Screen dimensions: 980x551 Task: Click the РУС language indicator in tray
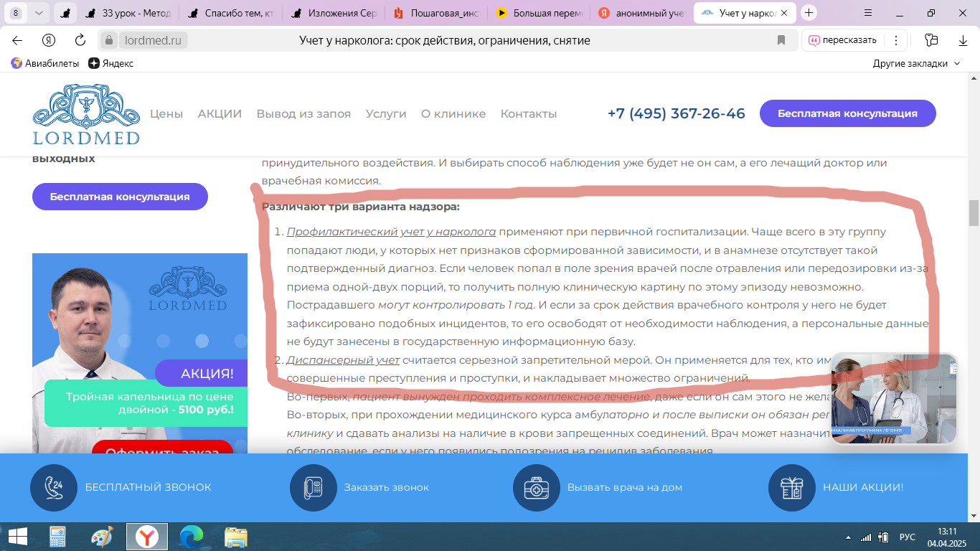click(907, 537)
